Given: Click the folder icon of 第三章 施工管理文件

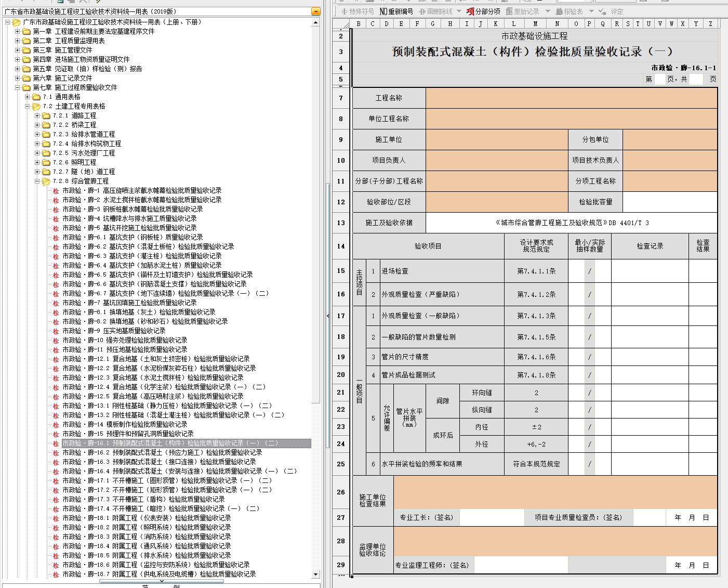Looking at the screenshot, I should [27, 50].
